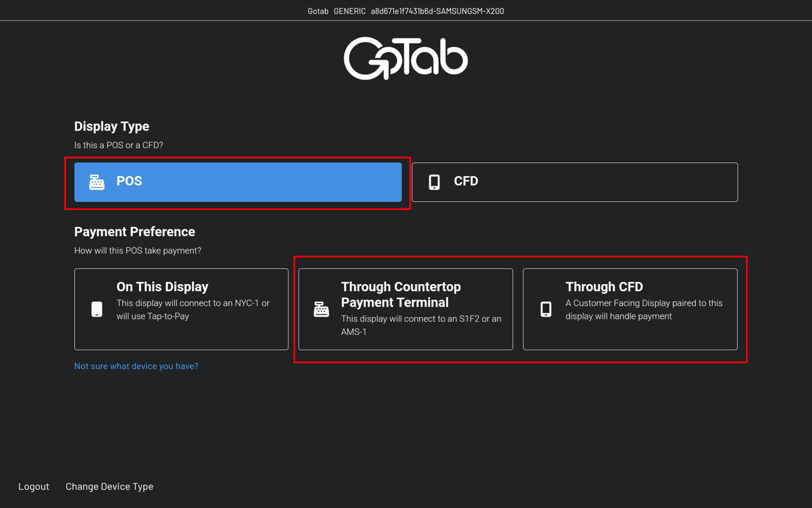
Task: Select the CFD display type option
Action: click(x=574, y=182)
